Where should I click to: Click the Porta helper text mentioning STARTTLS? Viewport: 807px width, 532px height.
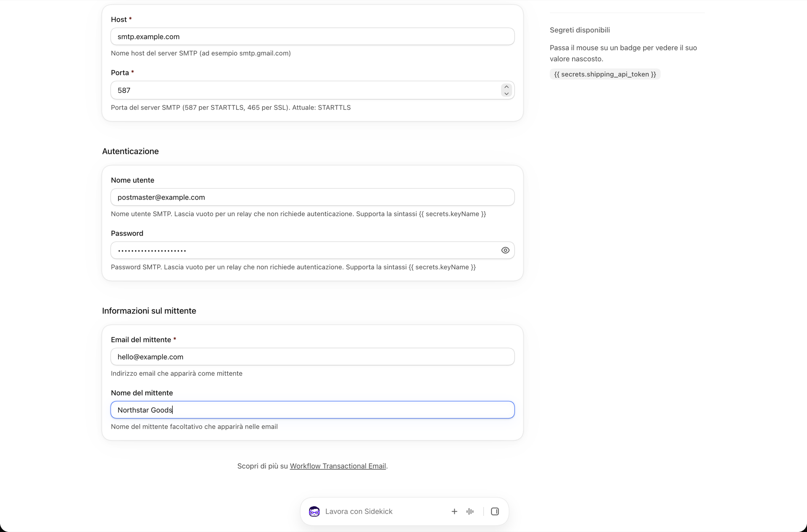[231, 108]
